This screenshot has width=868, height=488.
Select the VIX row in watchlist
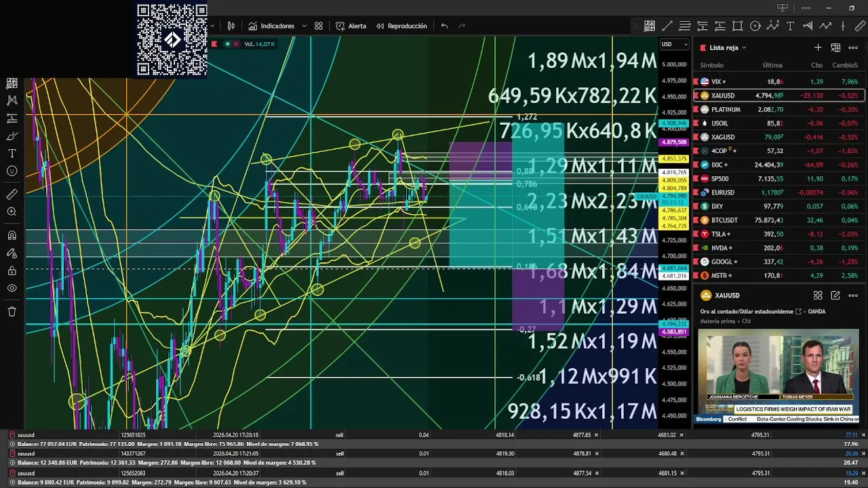coord(778,81)
